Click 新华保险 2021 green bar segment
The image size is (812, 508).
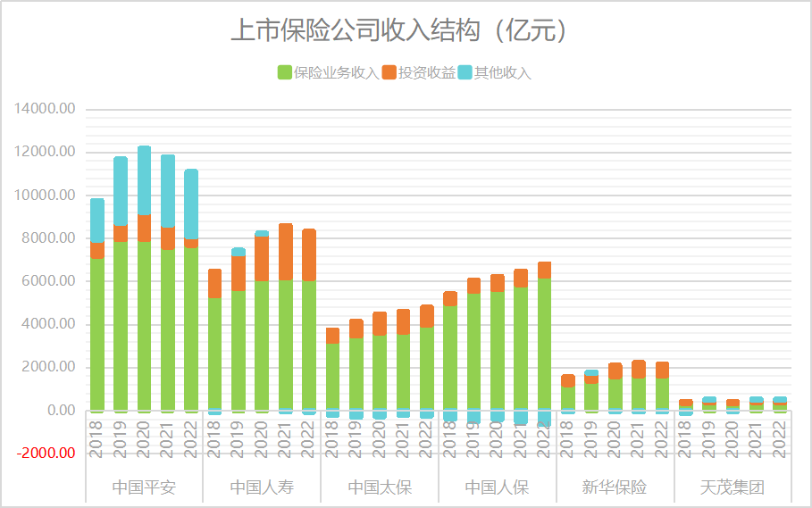[639, 395]
